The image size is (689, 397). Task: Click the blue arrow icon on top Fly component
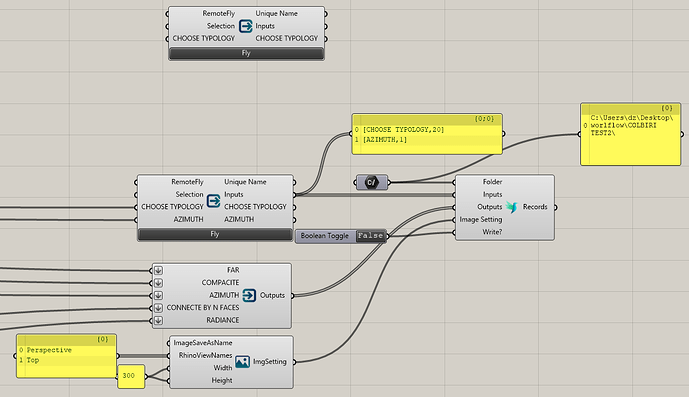coord(246,26)
